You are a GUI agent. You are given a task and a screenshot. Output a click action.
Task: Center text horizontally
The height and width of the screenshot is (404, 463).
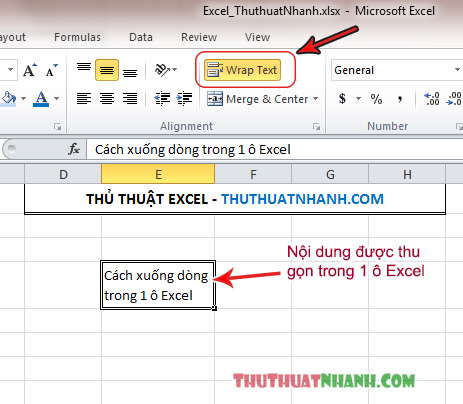coord(107,99)
